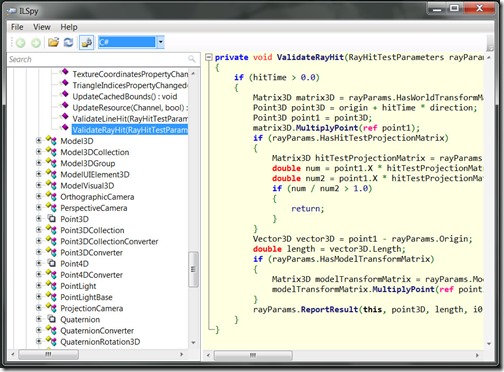Image resolution: width=504 pixels, height=372 pixels.
Task: Click the QuaternionConverter class icon
Action: pyautogui.click(x=51, y=330)
